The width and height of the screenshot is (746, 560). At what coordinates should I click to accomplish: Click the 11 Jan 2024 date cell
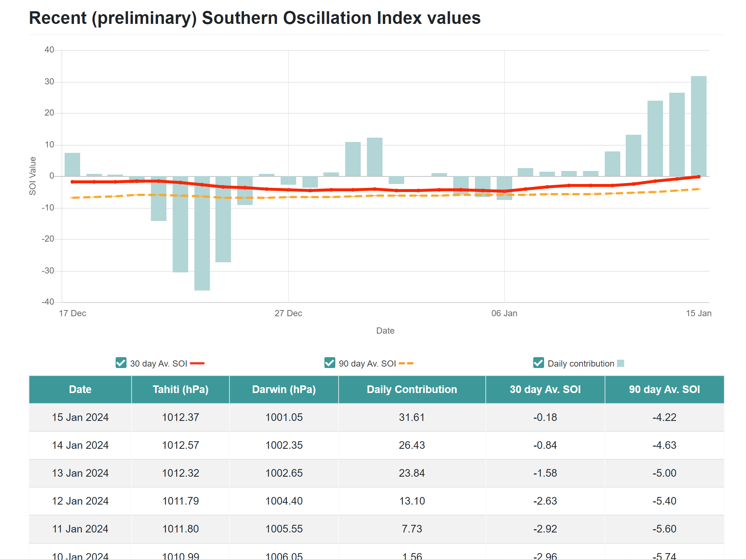(80, 529)
